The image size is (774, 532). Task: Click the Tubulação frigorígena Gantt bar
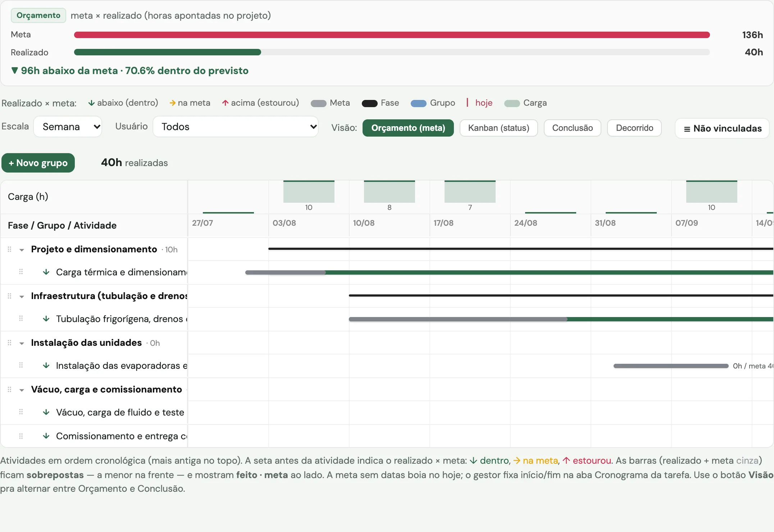pyautogui.click(x=561, y=319)
